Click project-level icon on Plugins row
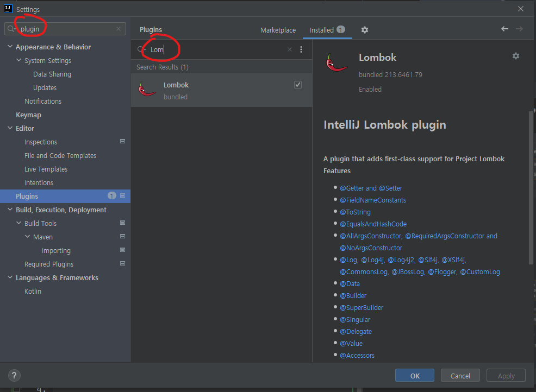This screenshot has width=536, height=392. (122, 195)
